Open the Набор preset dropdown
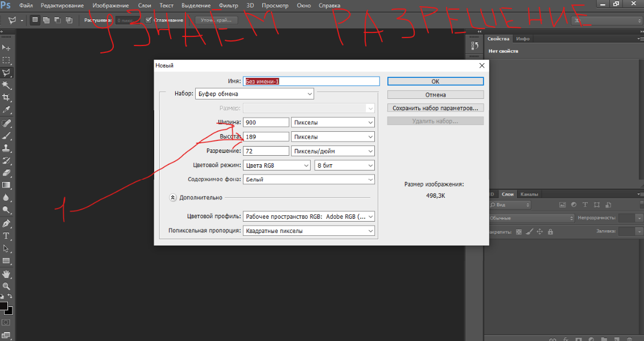This screenshot has width=644, height=341. tap(254, 94)
